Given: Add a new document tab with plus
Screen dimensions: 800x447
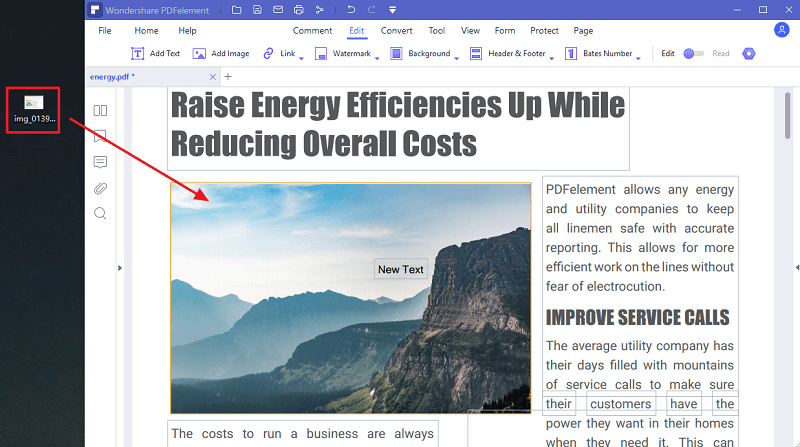Looking at the screenshot, I should point(228,77).
